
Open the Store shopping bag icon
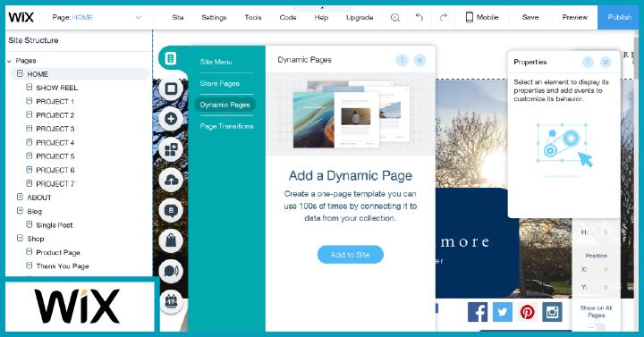171,240
